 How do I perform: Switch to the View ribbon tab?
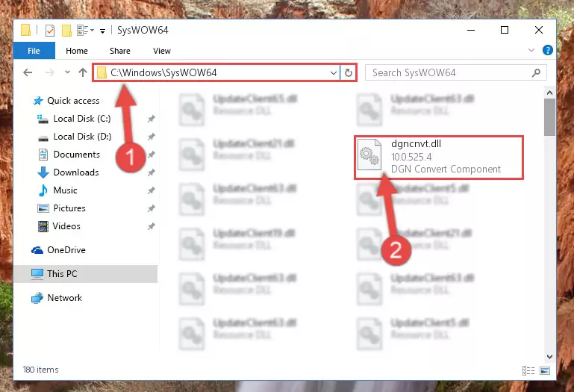(162, 51)
